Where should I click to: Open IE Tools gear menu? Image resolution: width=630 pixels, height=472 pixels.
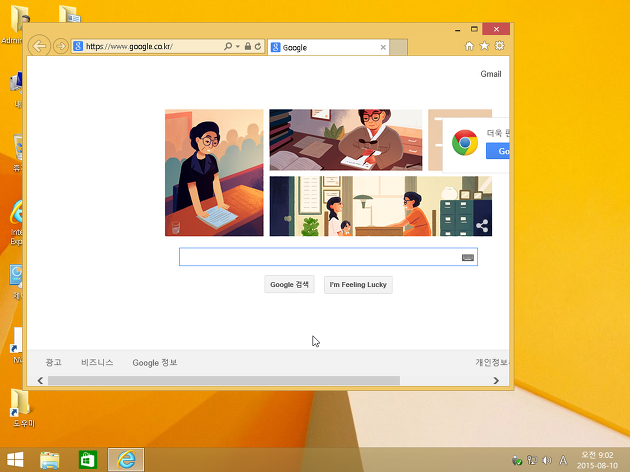coord(499,46)
